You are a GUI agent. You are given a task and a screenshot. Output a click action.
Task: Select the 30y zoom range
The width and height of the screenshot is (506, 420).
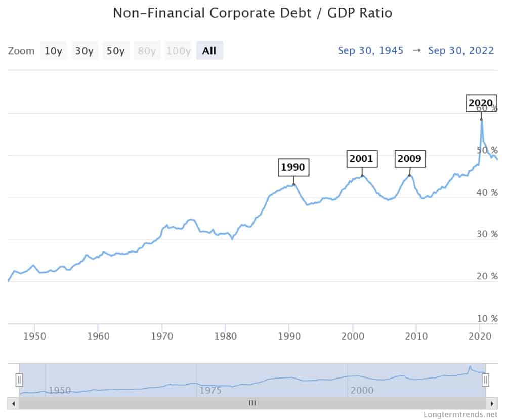pyautogui.click(x=85, y=50)
